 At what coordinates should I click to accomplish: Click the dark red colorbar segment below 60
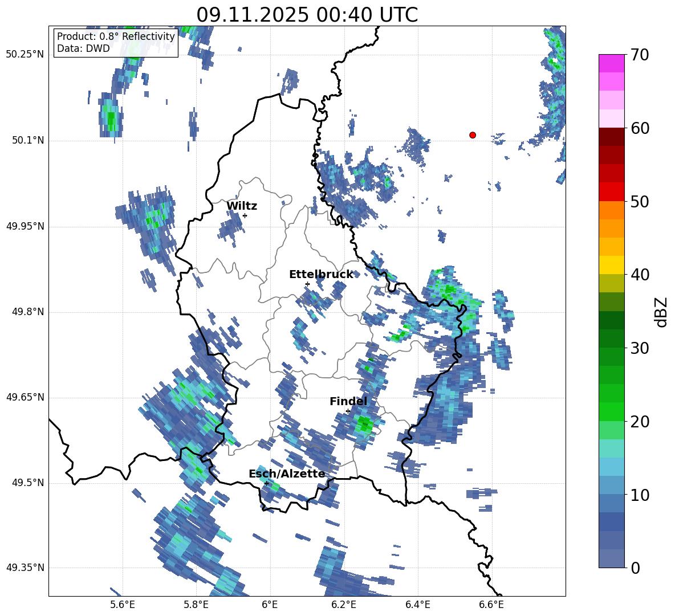click(x=612, y=137)
